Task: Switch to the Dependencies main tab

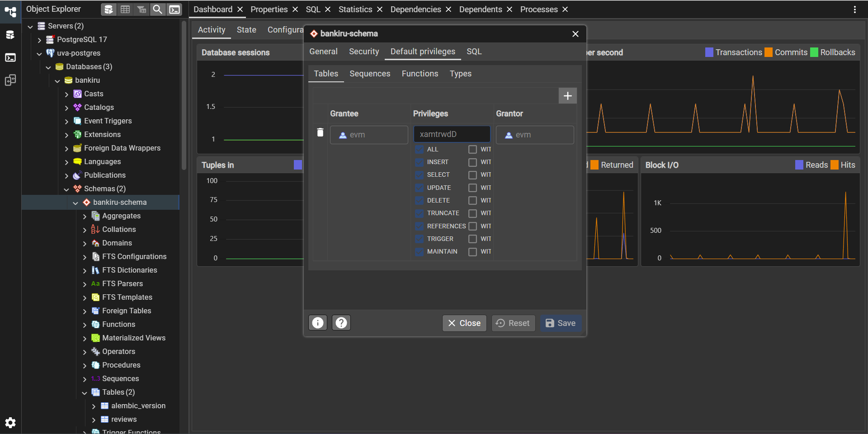Action: tap(415, 9)
